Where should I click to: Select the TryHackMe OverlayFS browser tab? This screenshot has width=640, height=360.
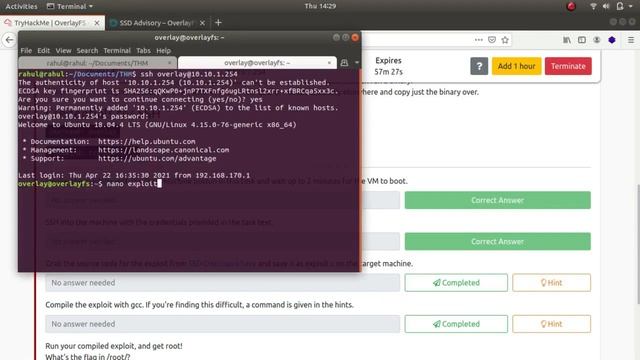(x=52, y=23)
